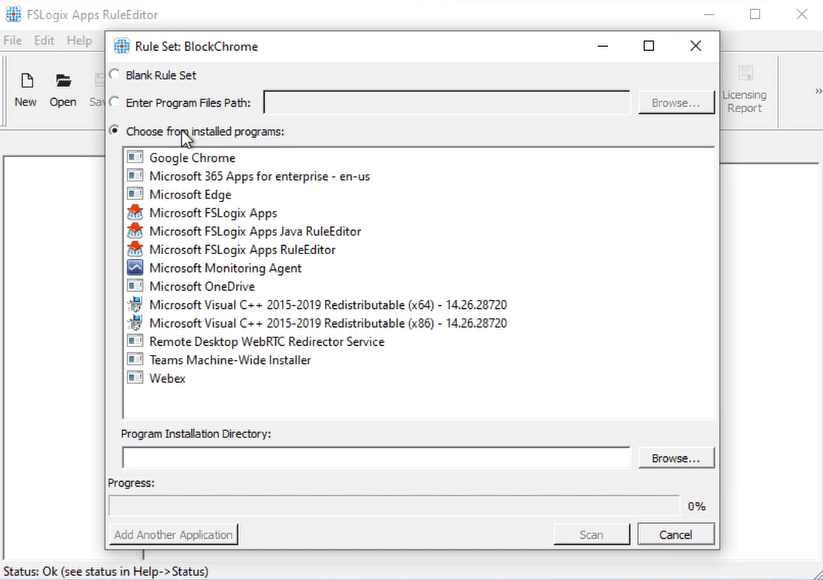Click the Google Chrome program icon
Viewport: 823px width, 580px height.
(135, 157)
